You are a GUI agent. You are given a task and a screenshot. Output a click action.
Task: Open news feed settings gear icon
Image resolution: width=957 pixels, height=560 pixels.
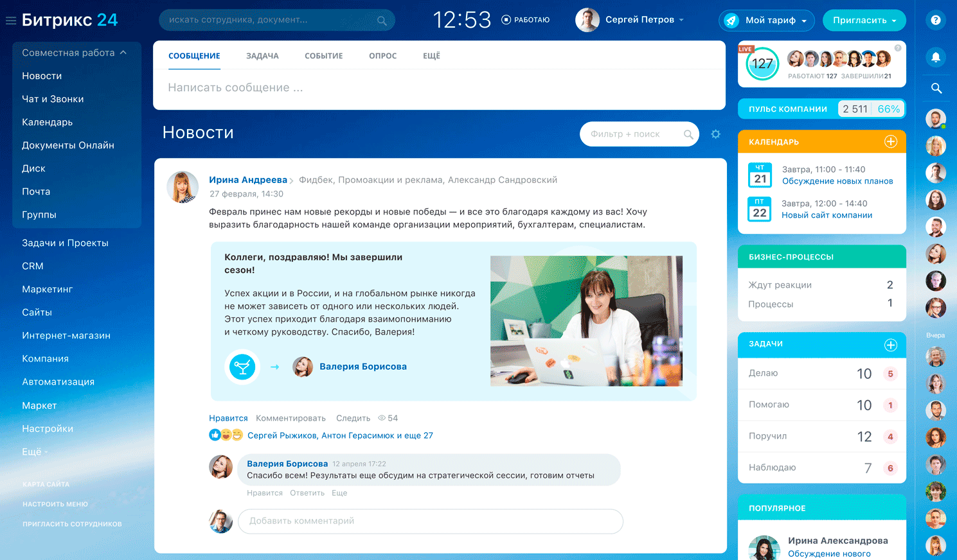tap(715, 134)
